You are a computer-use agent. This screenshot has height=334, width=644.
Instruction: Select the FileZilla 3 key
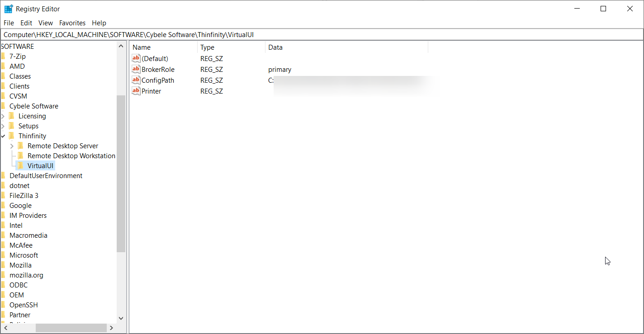24,195
